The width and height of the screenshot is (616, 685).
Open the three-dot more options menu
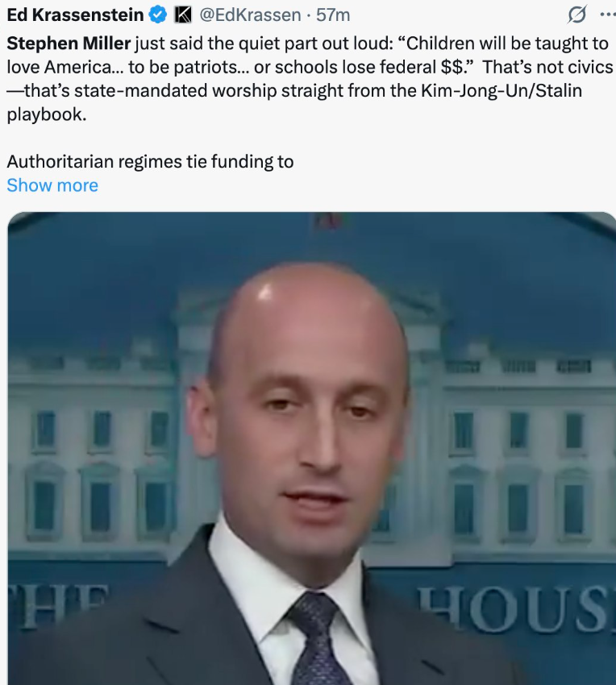coord(609,15)
